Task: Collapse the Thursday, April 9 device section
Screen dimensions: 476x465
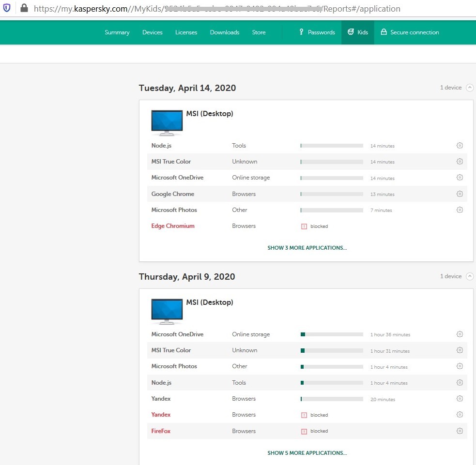Action: click(x=469, y=276)
